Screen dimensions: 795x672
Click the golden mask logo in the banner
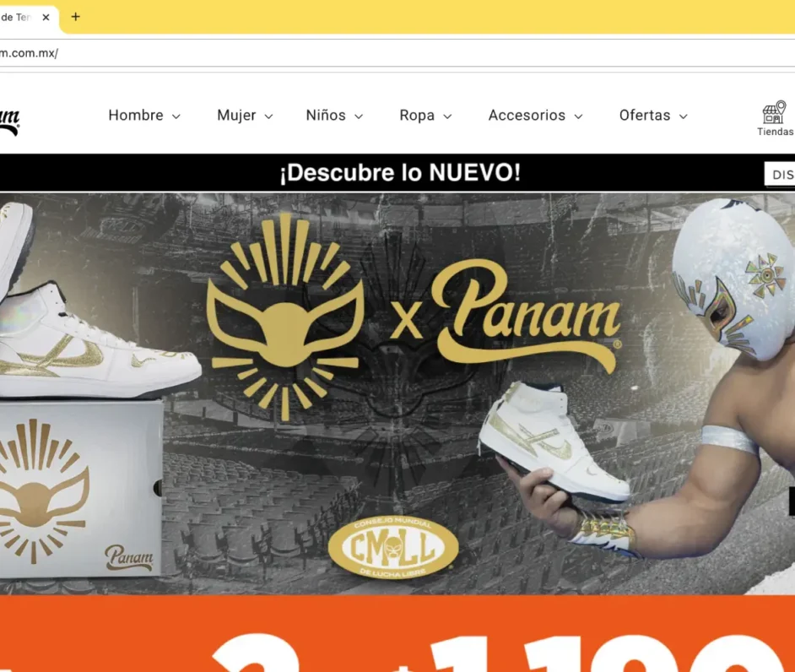[285, 317]
